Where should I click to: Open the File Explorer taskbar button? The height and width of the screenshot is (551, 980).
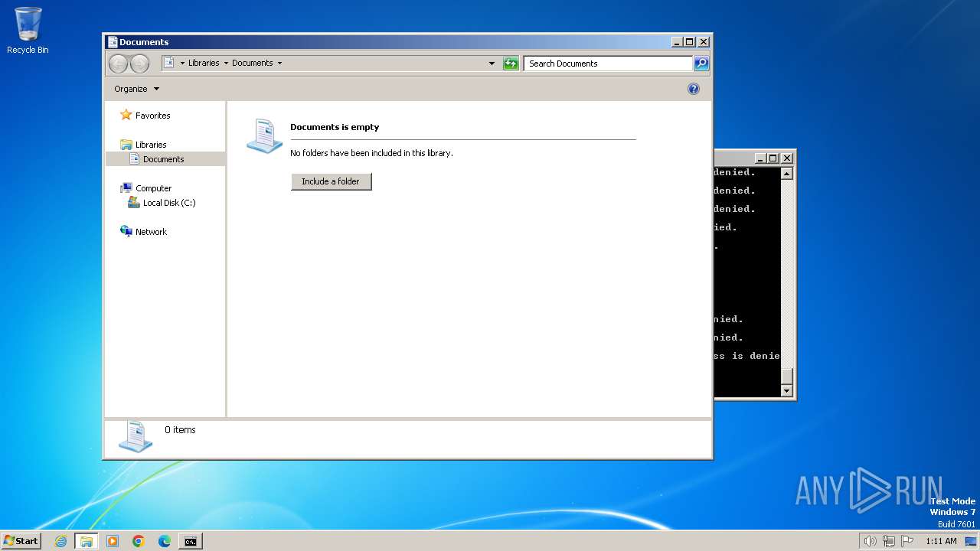coord(87,541)
